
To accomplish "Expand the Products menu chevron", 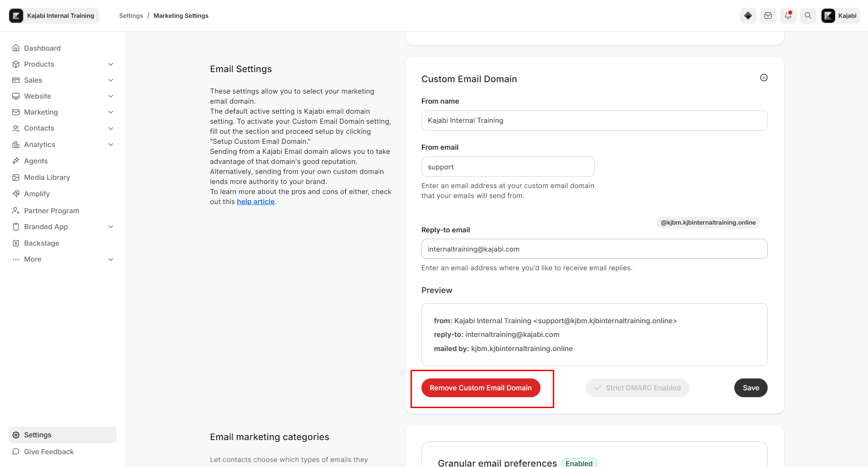I will pos(111,64).
